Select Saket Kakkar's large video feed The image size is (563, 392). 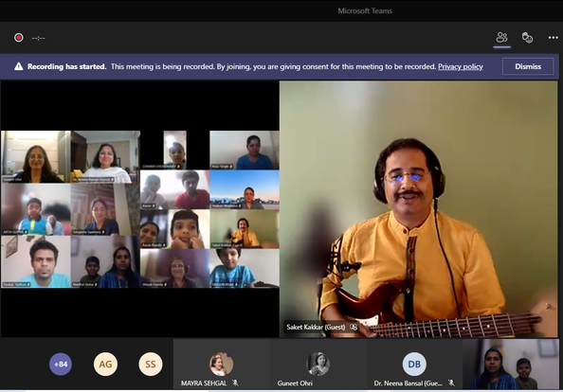(419, 208)
